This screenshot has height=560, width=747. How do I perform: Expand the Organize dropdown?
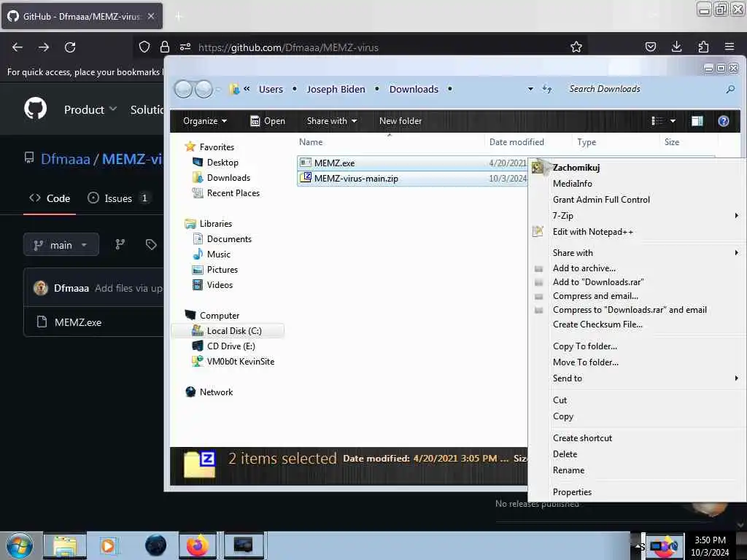(x=205, y=121)
